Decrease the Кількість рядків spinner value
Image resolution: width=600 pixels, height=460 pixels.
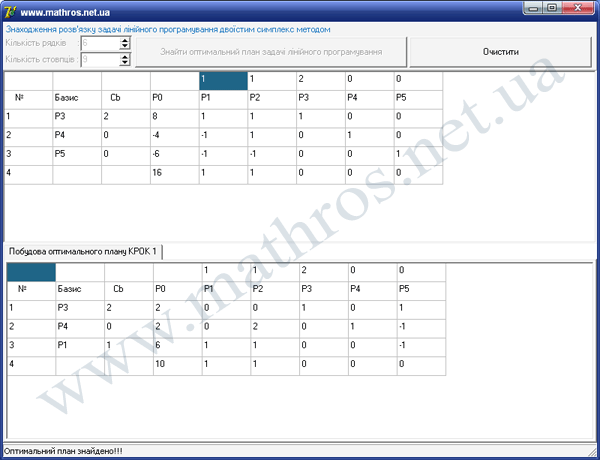[125, 47]
